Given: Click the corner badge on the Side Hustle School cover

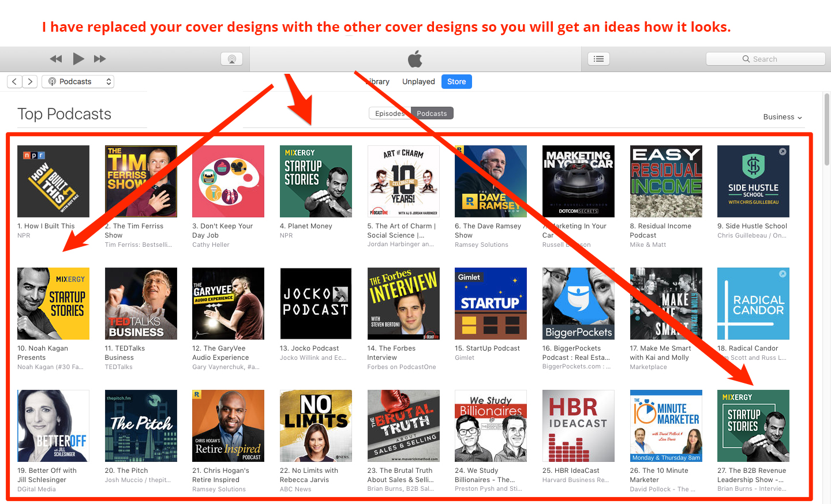Looking at the screenshot, I should 783,151.
